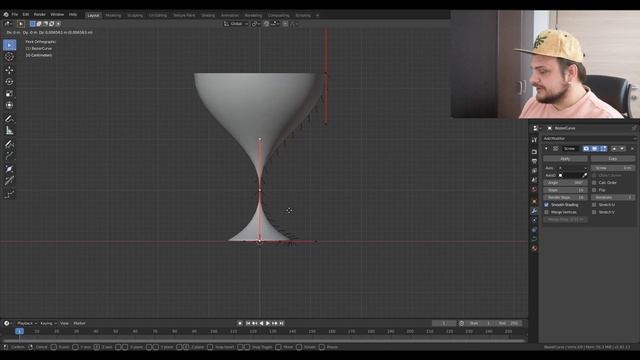Viewport: 640px width, 360px height.
Task: Select the Measure tool
Action: coord(9,131)
